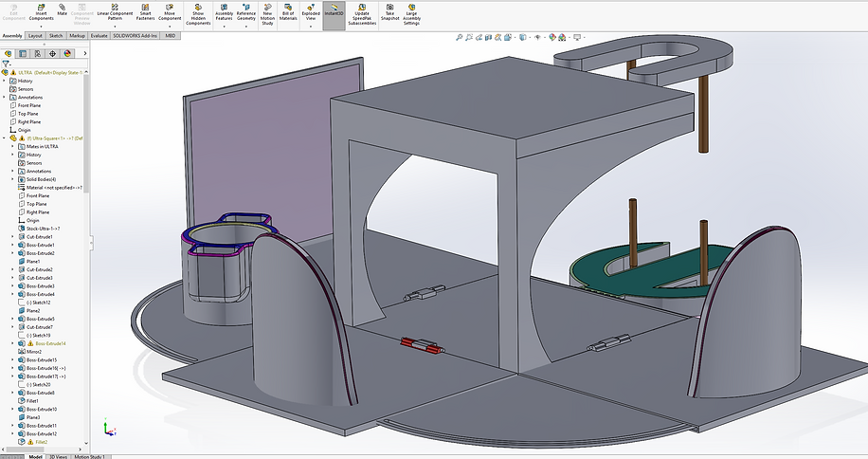Viewport: 868px width, 459px height.
Task: Select the Mate tool
Action: 62,9
